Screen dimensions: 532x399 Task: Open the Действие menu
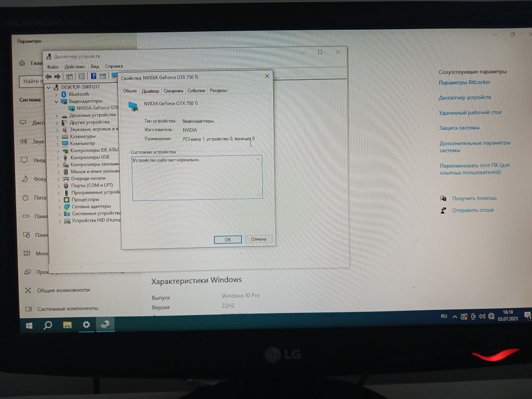point(75,67)
